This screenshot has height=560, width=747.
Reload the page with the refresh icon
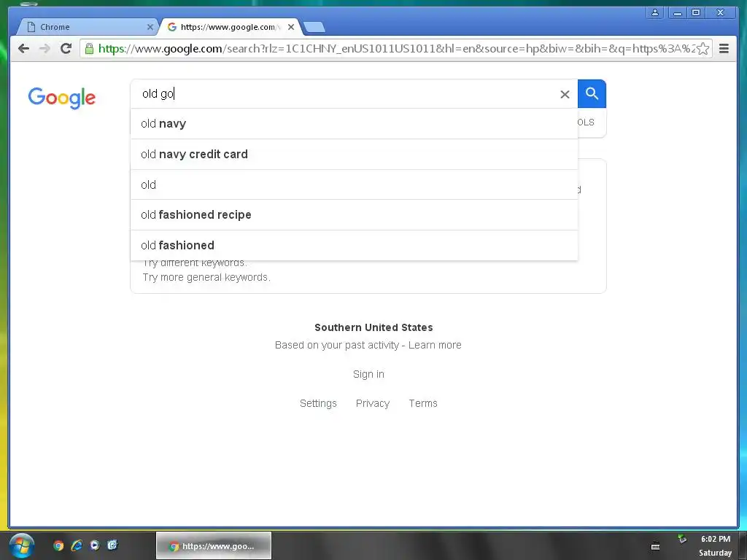66,48
